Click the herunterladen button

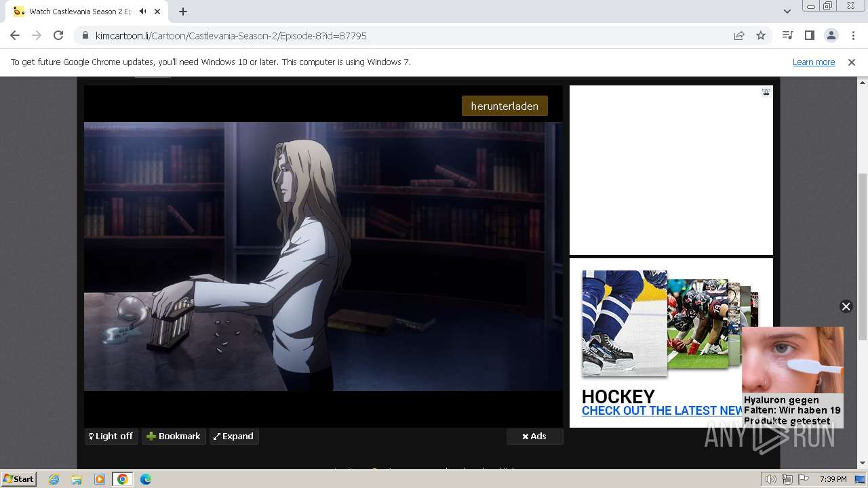tap(505, 106)
